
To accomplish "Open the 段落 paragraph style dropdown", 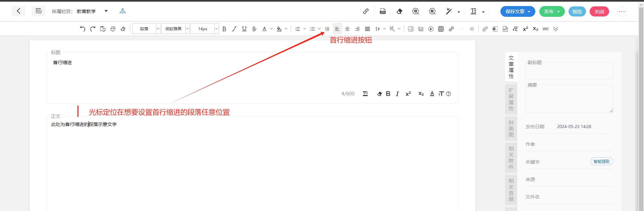I will click(147, 29).
